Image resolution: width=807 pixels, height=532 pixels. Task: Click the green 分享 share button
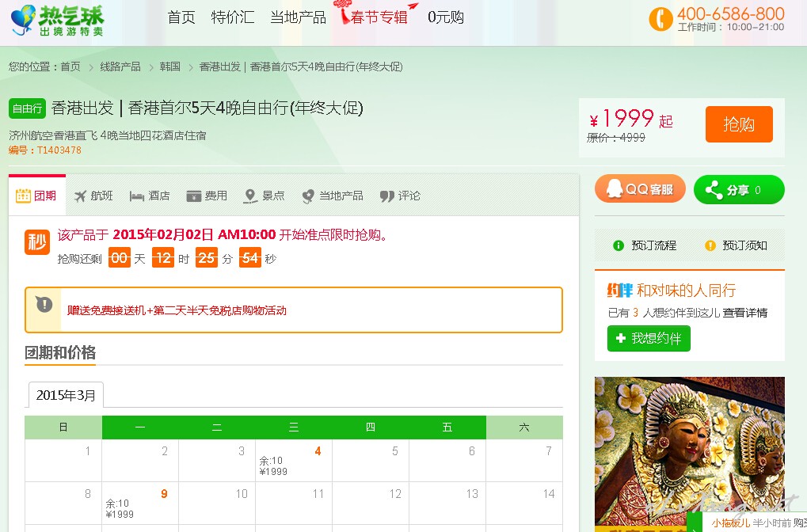point(738,190)
